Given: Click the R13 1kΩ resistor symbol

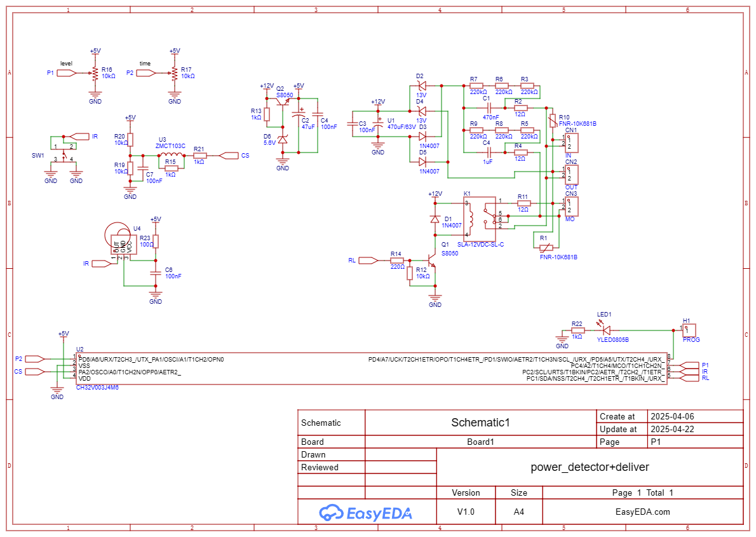Looking at the screenshot, I should [x=267, y=114].
